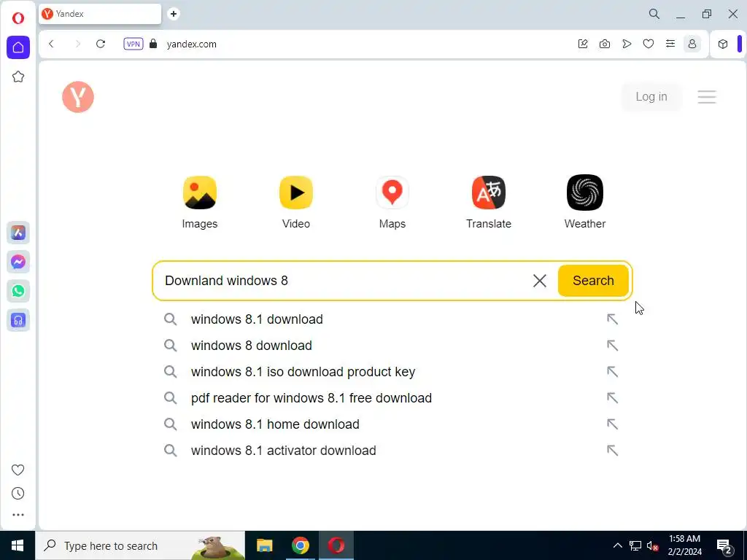The width and height of the screenshot is (747, 560).
Task: Click the address bar showing yandex.com
Action: coord(192,44)
